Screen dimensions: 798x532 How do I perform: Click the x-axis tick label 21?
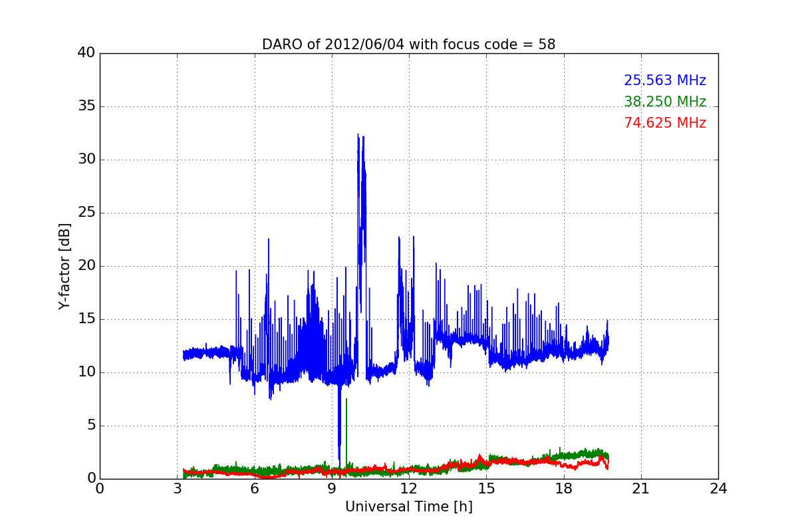point(641,488)
